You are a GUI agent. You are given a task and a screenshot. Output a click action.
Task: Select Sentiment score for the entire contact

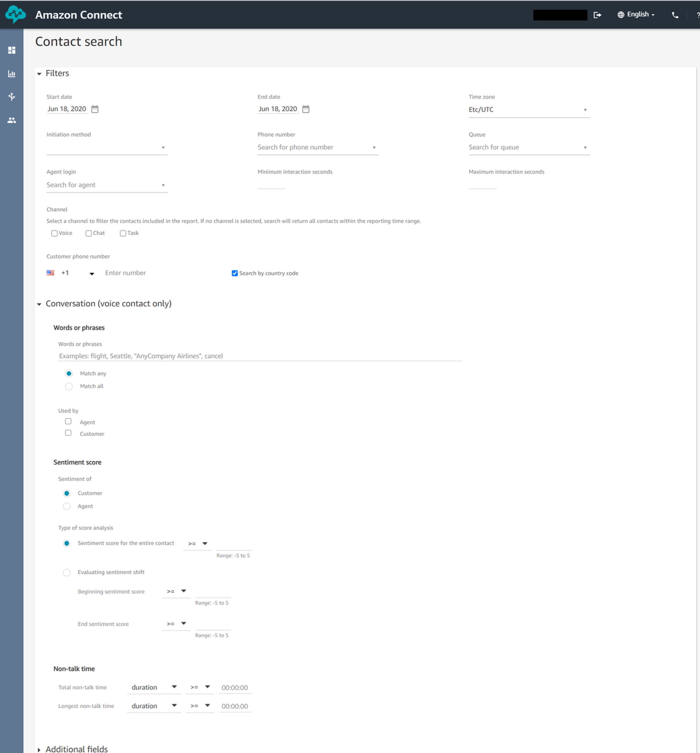coord(67,543)
